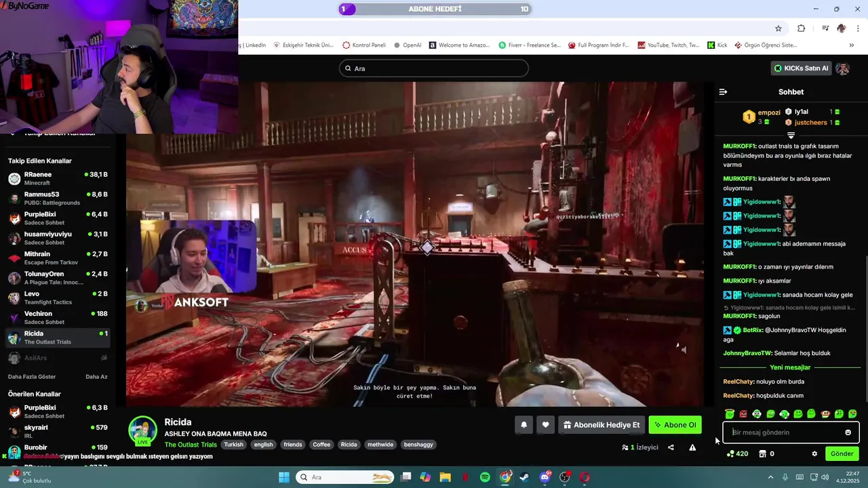
Task: Open Steam from the taskbar
Action: tap(524, 477)
